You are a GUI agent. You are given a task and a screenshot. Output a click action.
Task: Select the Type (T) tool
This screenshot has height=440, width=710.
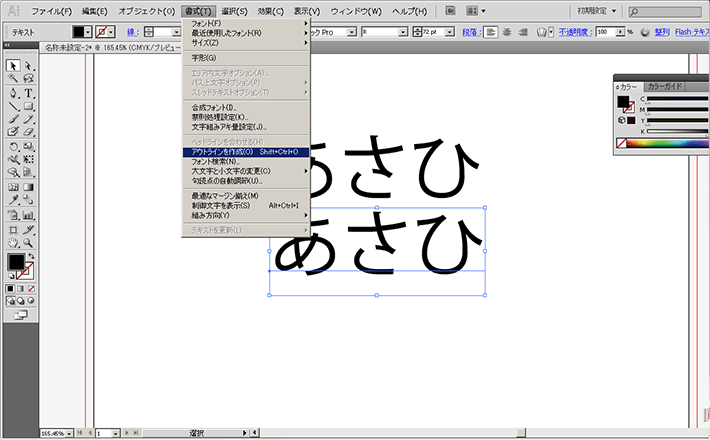[29, 92]
